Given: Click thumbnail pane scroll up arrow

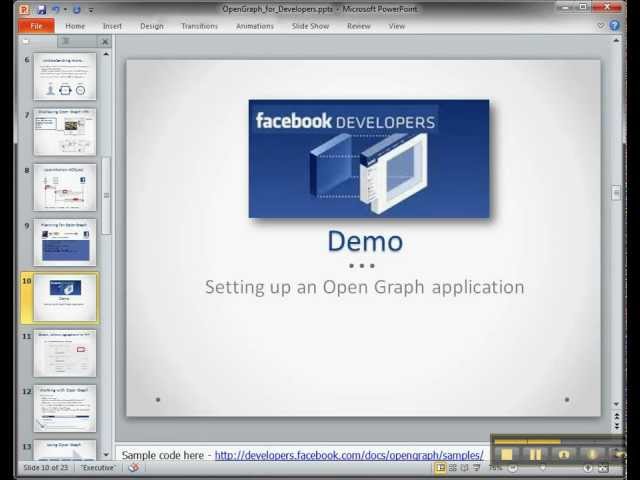Looking at the screenshot, I should 106,54.
